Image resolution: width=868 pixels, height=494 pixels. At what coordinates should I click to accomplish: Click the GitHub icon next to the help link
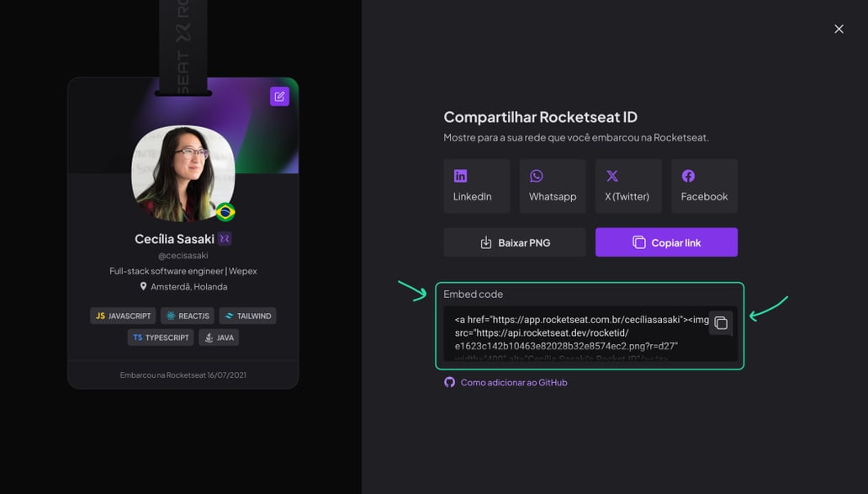pos(449,382)
